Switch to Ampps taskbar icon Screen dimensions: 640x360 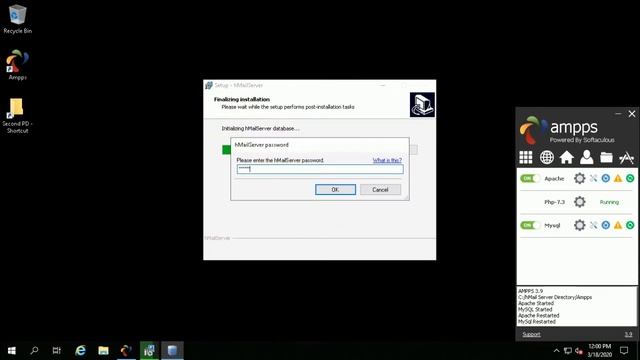[x=126, y=351]
